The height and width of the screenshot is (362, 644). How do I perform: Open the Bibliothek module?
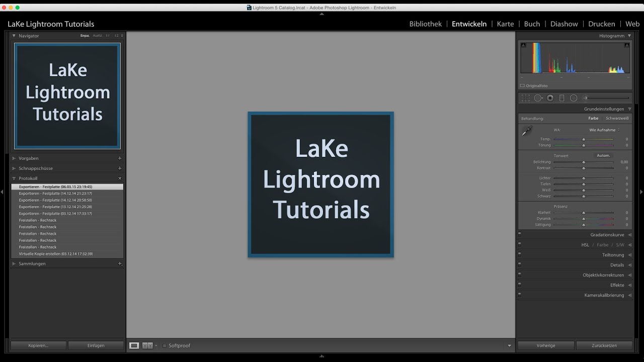[x=426, y=24]
